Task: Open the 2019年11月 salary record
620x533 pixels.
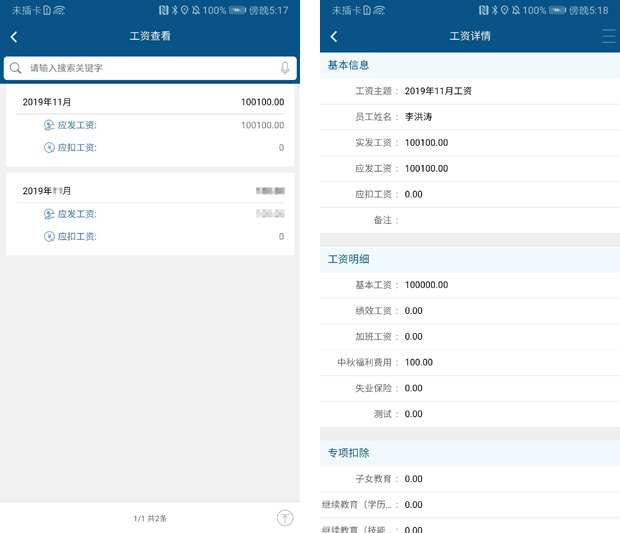Action: click(x=150, y=102)
